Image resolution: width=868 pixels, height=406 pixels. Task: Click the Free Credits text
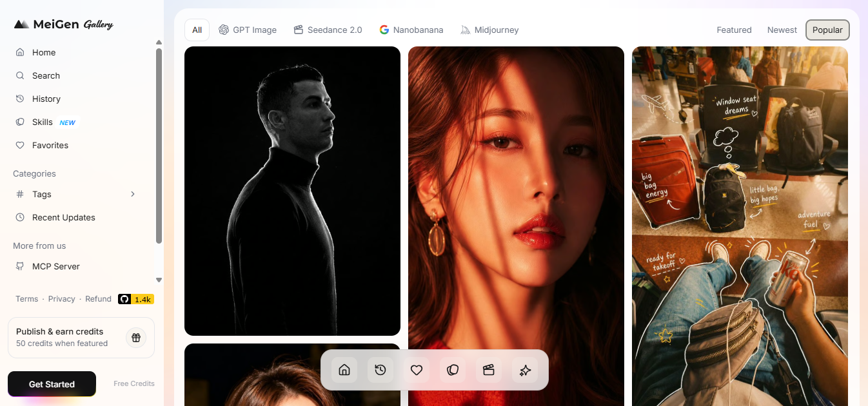coord(134,383)
